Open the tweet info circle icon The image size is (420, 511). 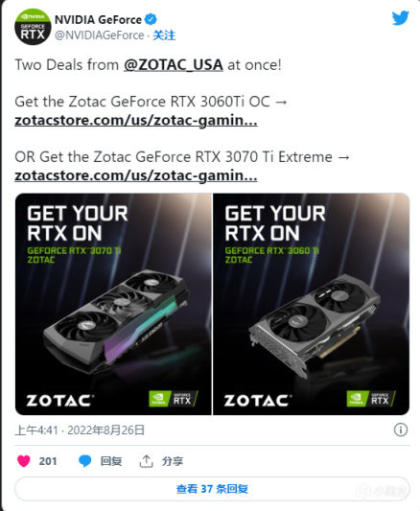click(x=401, y=430)
